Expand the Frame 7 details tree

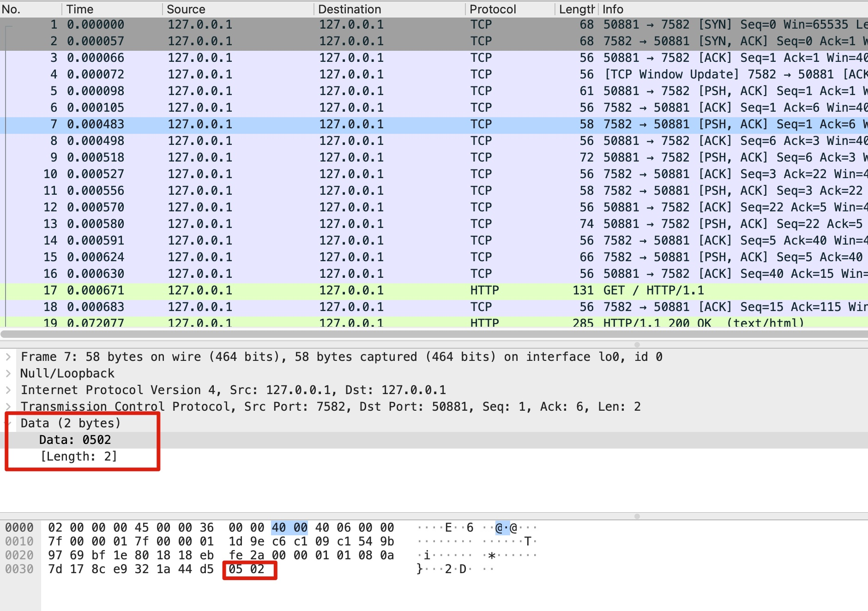[x=8, y=357]
